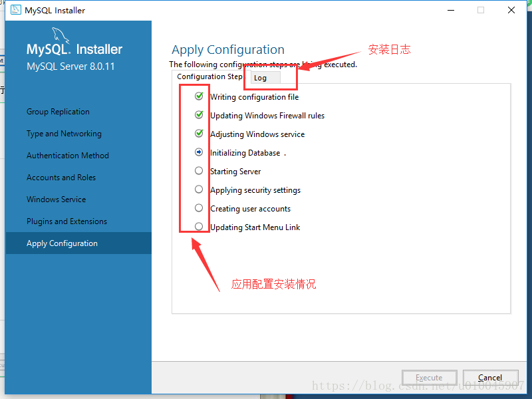This screenshot has height=399, width=532.
Task: Click 'Initializing Database' step text
Action: coord(245,154)
